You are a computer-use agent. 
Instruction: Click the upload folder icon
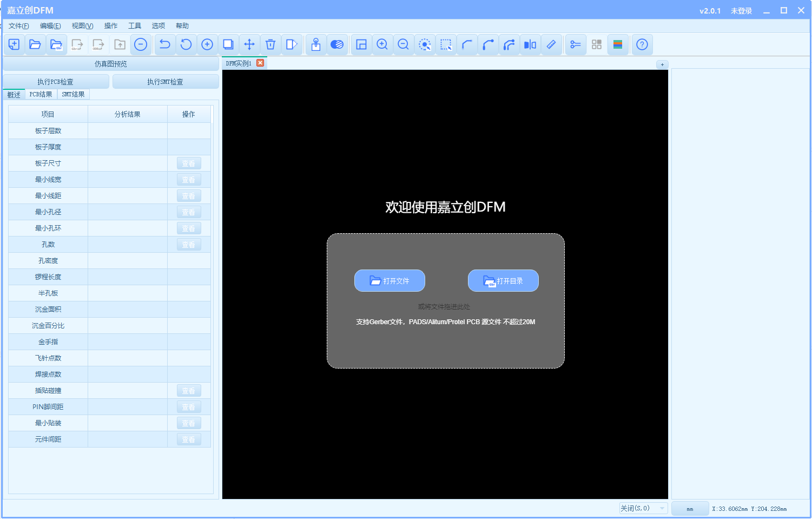pos(120,44)
